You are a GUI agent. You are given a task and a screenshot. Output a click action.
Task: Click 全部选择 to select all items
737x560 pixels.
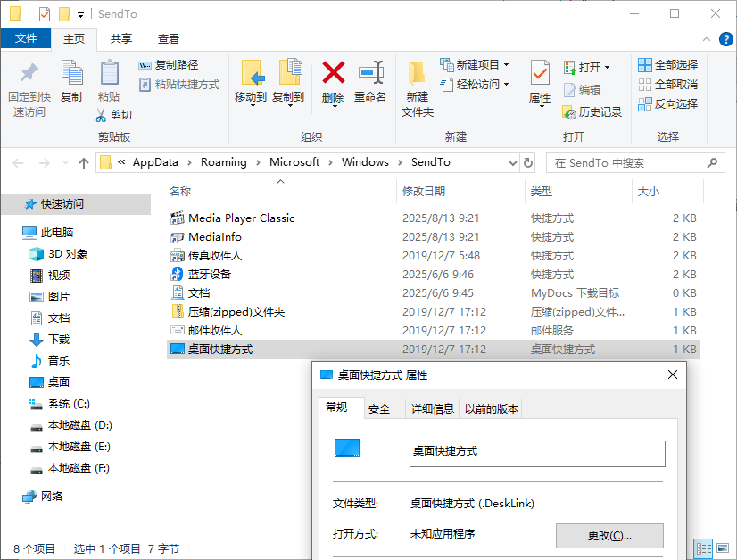click(x=667, y=64)
